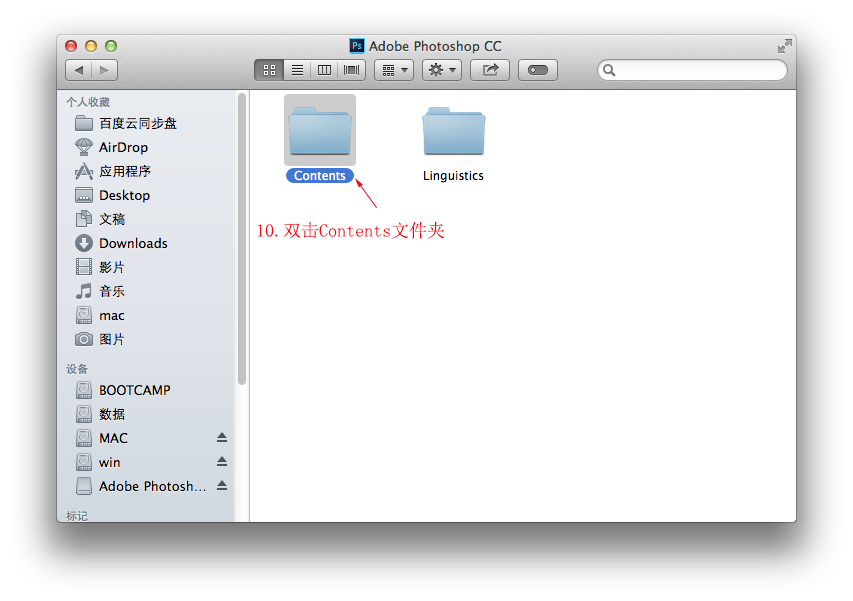Select the Contents folder icon
The height and width of the screenshot is (601, 853).
click(x=320, y=131)
